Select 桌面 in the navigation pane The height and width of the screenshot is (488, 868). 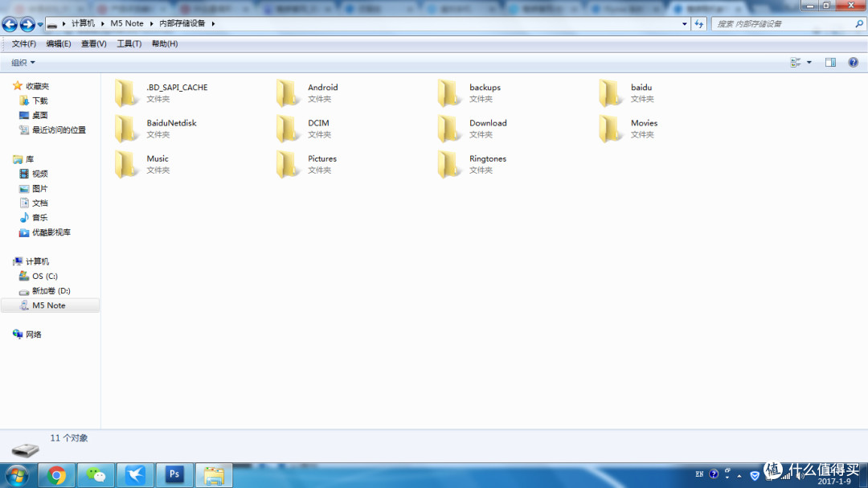(40, 115)
